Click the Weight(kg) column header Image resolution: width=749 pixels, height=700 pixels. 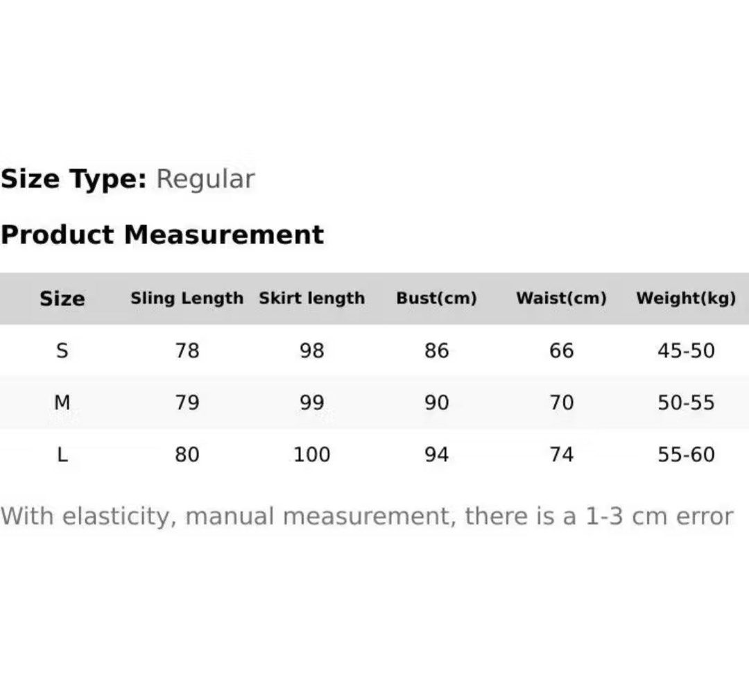pyautogui.click(x=686, y=298)
